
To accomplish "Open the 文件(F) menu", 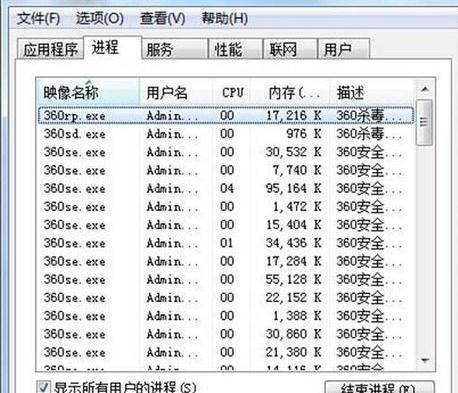I will point(38,18).
